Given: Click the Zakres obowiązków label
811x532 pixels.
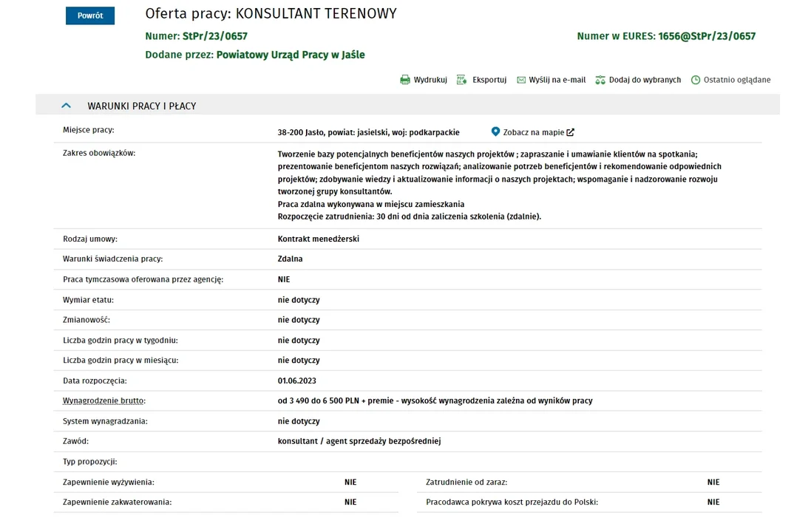Looking at the screenshot, I should [x=99, y=153].
